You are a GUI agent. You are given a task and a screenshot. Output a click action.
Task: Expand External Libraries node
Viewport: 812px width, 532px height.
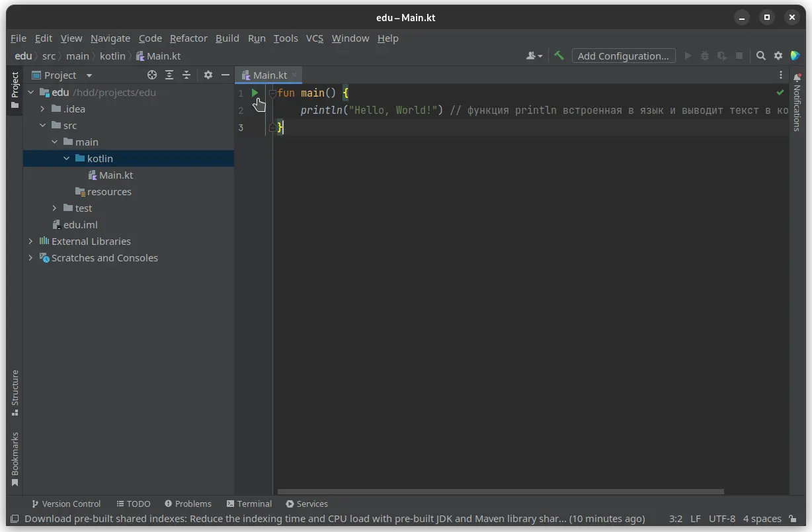[30, 242]
